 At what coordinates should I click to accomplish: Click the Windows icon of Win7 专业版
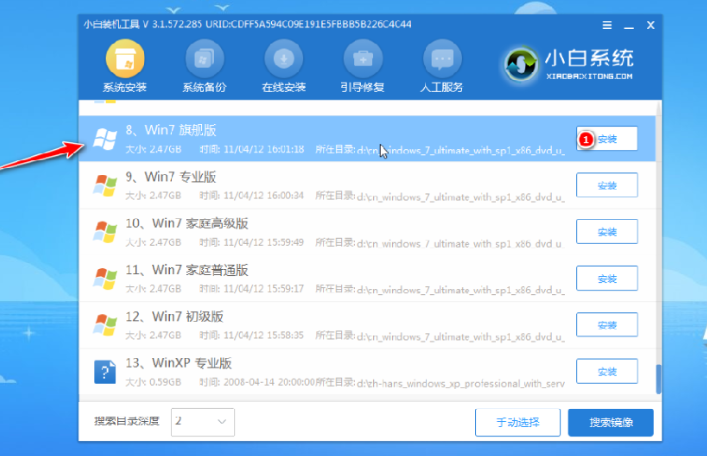pos(105,185)
